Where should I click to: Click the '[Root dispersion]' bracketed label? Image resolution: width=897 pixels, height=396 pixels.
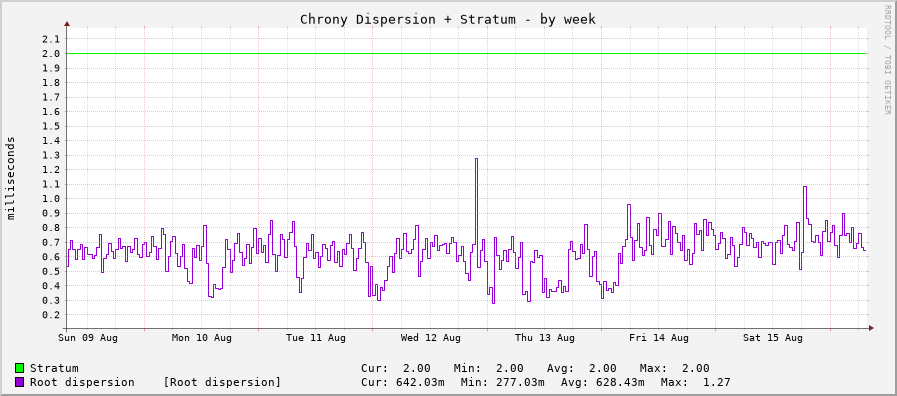coord(223,382)
